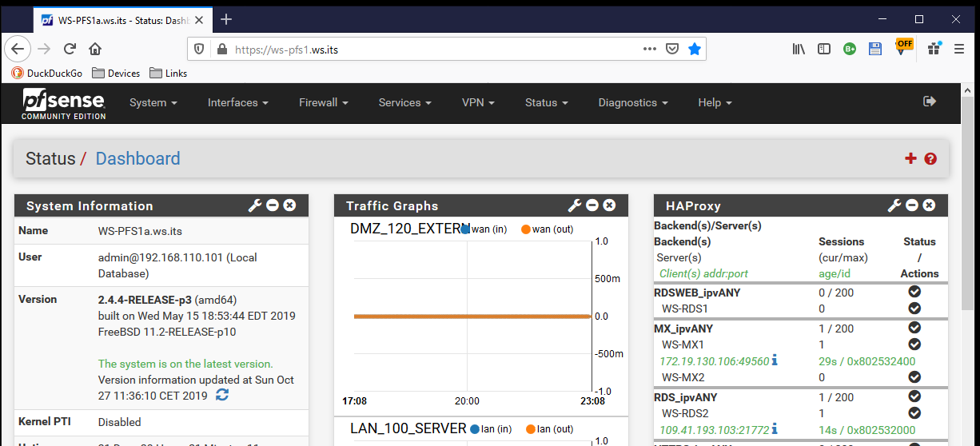Select the WS-PFS1a.ws.its browser tab

123,19
